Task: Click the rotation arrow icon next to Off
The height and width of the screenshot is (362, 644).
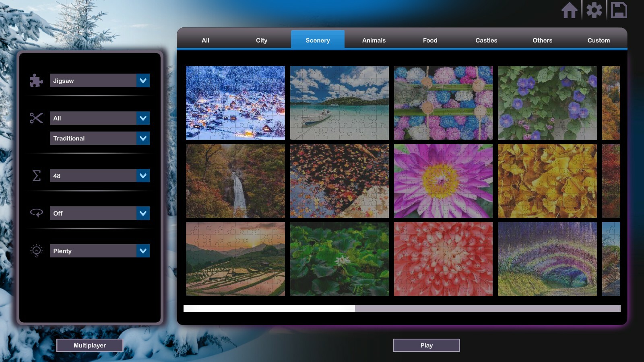Action: coord(36,213)
